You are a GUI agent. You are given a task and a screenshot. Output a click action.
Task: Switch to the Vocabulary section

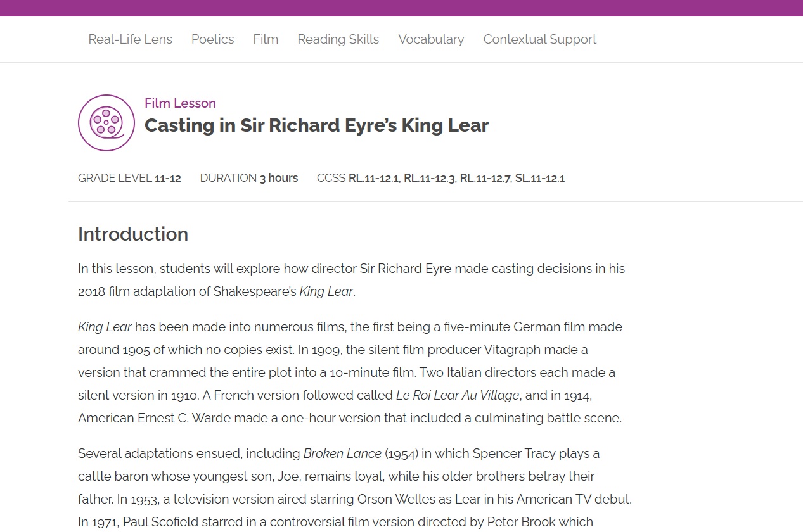431,39
